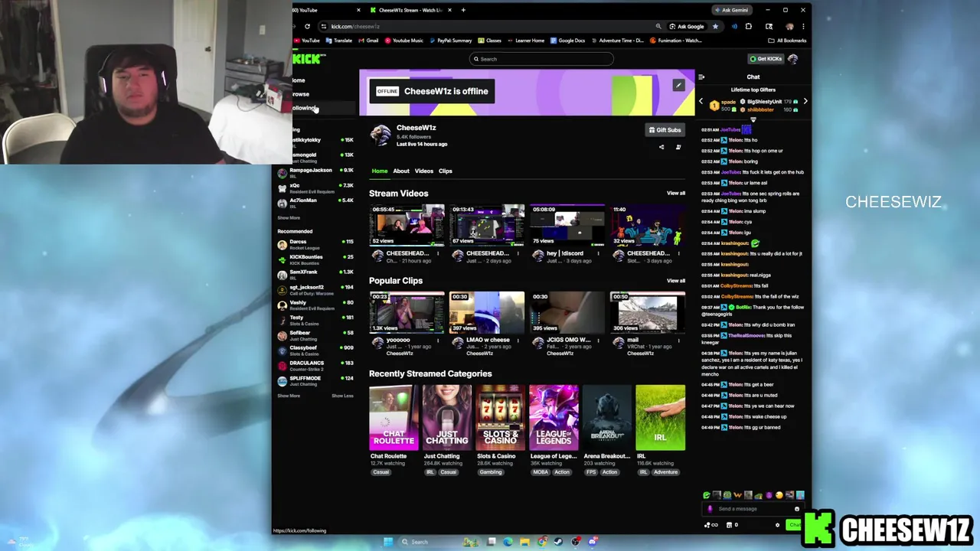This screenshot has width=980, height=551.
Task: Click the Kick search field
Action: [x=541, y=59]
